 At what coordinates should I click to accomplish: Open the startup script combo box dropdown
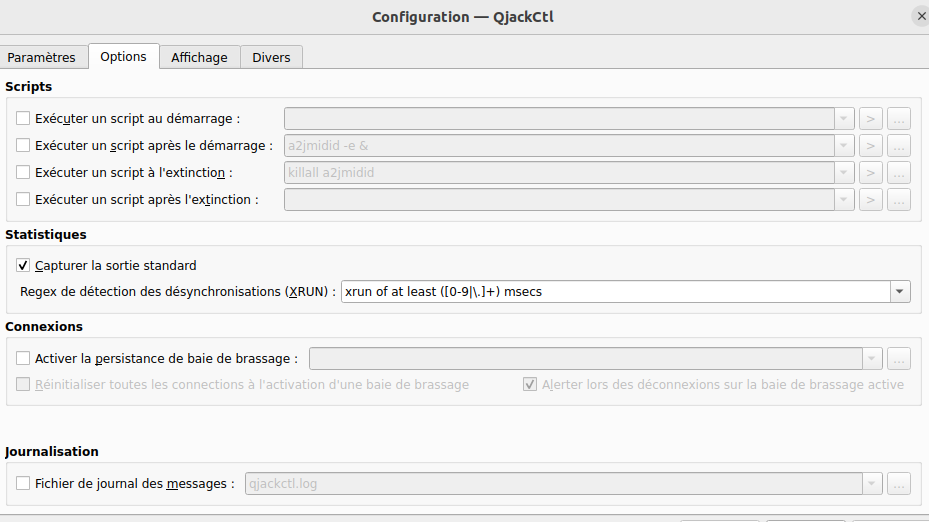click(x=844, y=119)
